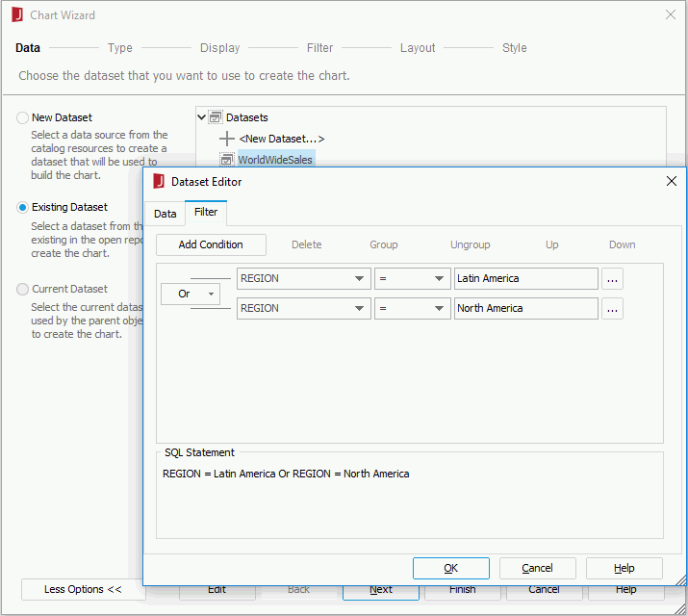Click Cancel in the Dataset Editor
688x616 pixels.
pyautogui.click(x=538, y=568)
